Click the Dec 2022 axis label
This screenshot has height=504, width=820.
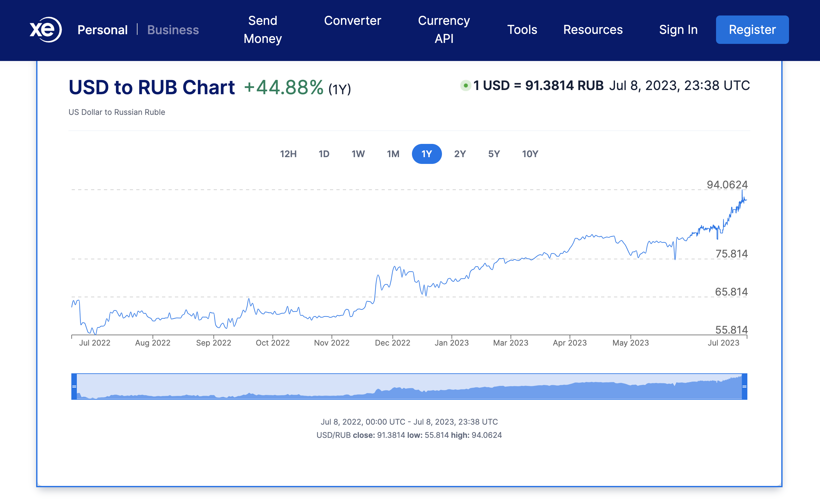393,343
